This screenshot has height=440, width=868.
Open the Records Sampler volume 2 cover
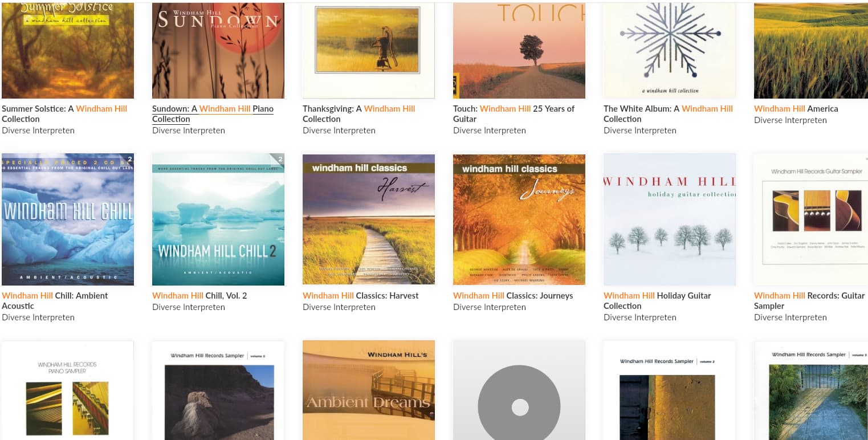coord(670,390)
